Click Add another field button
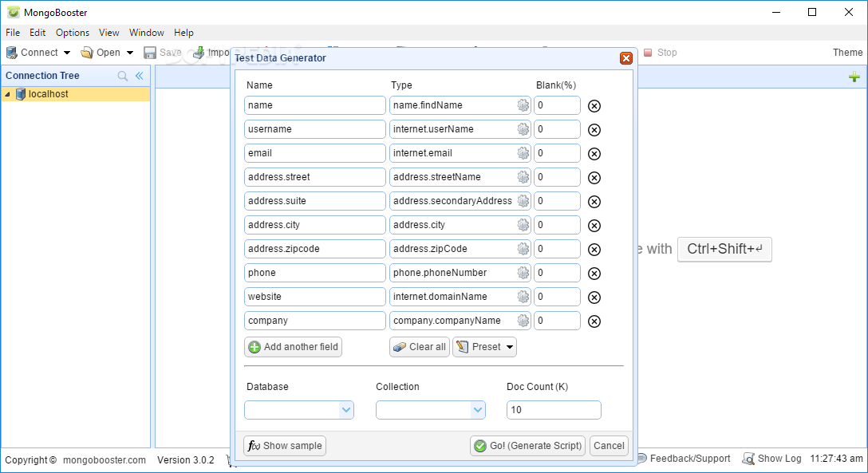Screen dimensions: 868x473 point(294,347)
